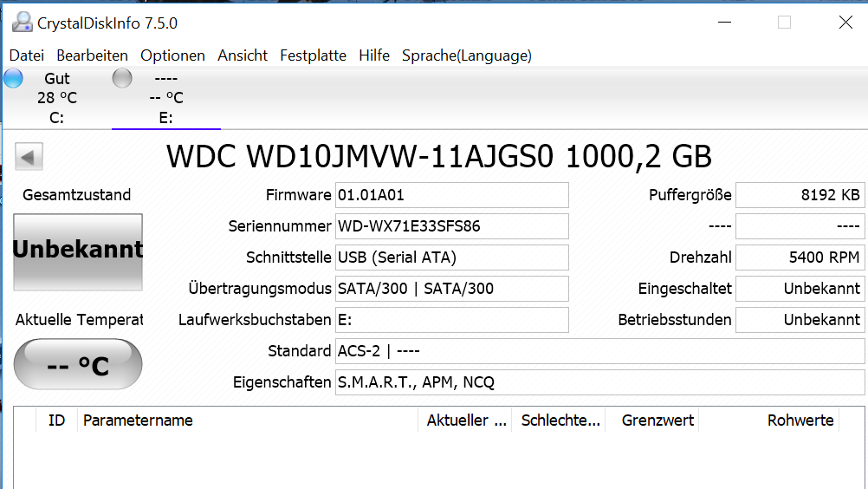Click the Eingeschaltet Unbekannt value
Viewport: 868px width, 489px height.
click(800, 289)
